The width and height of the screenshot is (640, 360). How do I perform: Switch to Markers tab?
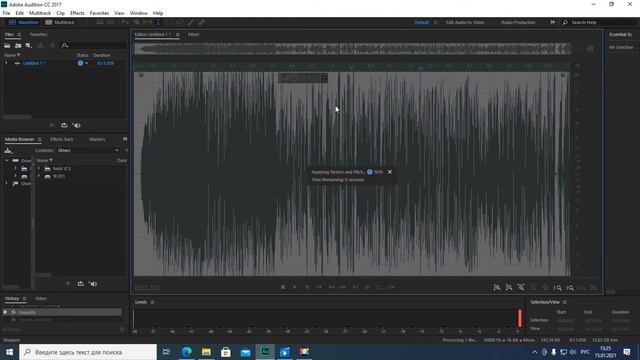pos(97,139)
